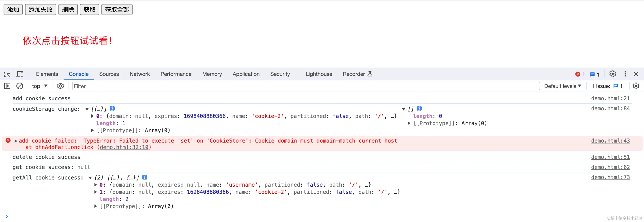Click the blue info icon beside the empty array
The width and height of the screenshot is (644, 222).
[x=419, y=108]
